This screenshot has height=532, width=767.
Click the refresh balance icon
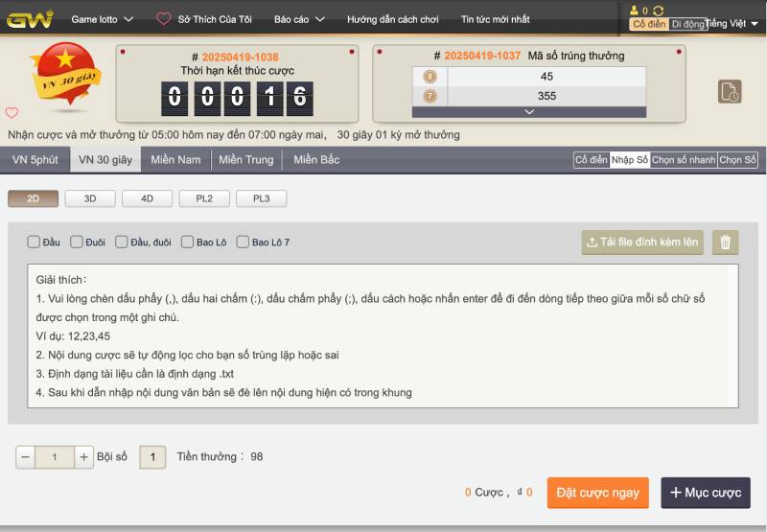(658, 11)
